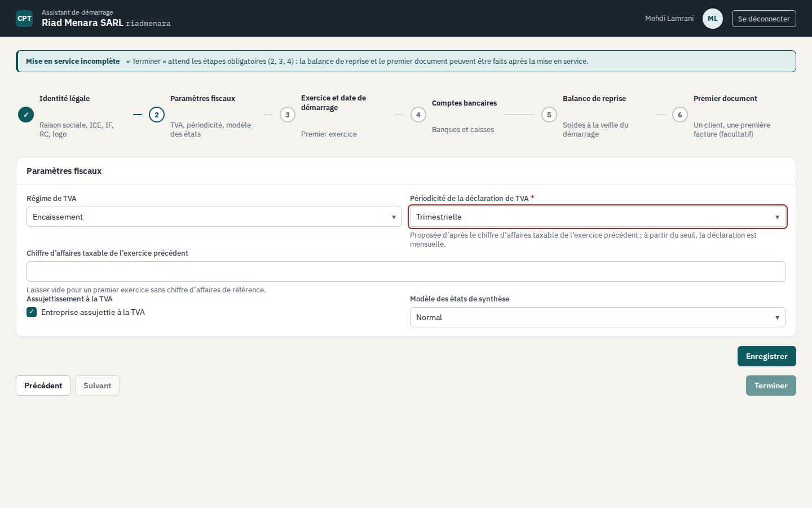Click the riadmenara identifier text
Viewport: 812px width, 508px height.
tap(148, 24)
